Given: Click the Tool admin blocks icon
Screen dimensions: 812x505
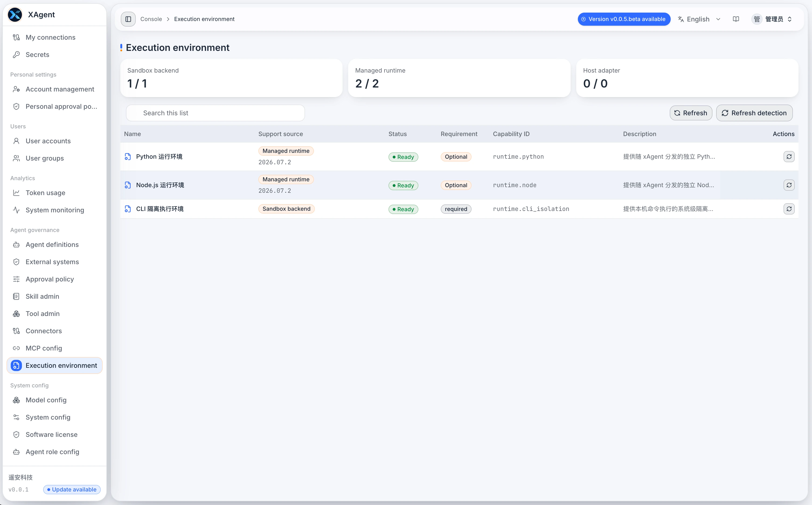Looking at the screenshot, I should coord(16,314).
